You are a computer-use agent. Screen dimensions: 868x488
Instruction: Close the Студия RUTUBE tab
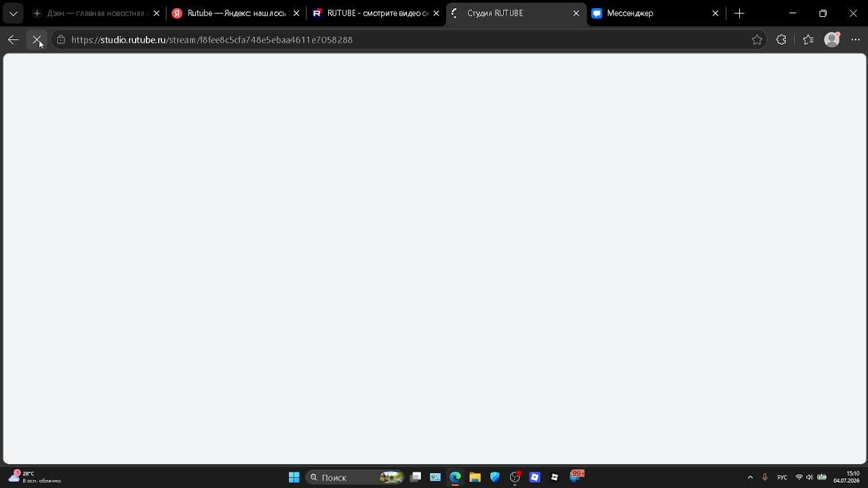576,13
